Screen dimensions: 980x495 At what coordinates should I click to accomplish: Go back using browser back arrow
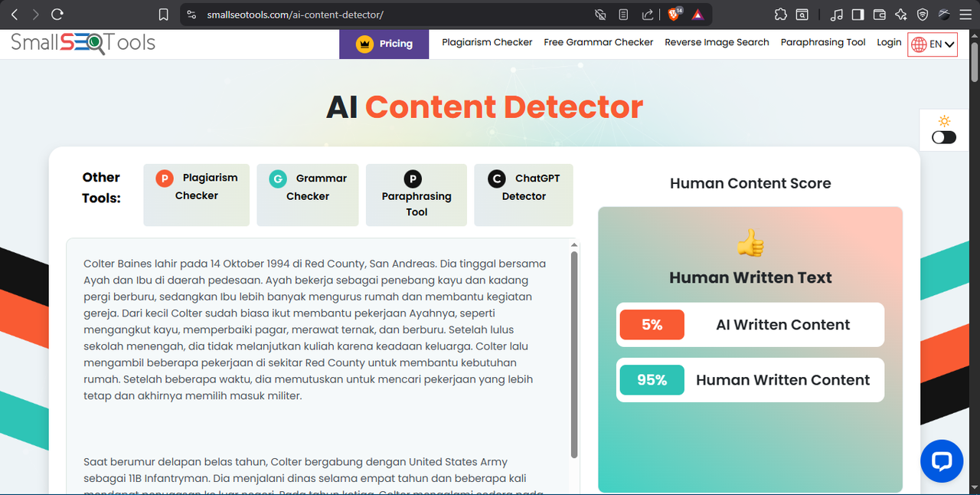tap(15, 15)
